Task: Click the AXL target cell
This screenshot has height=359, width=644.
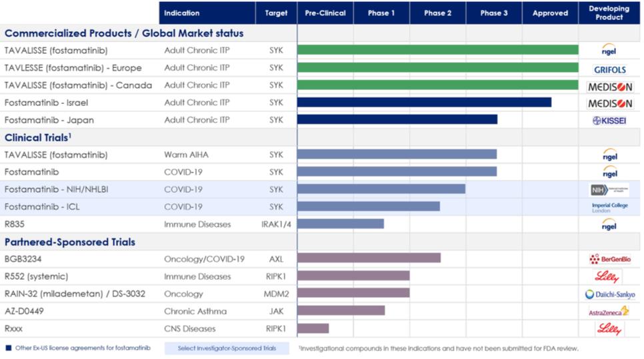Action: click(276, 259)
